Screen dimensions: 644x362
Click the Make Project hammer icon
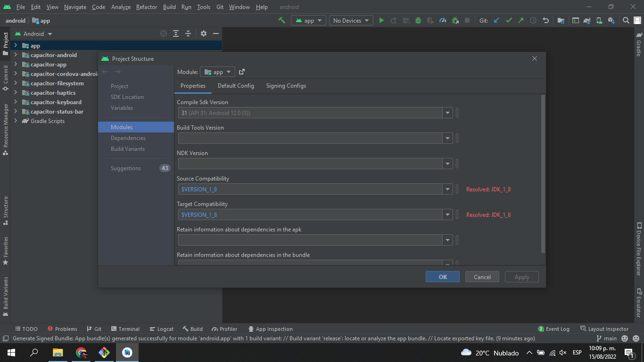coord(282,20)
